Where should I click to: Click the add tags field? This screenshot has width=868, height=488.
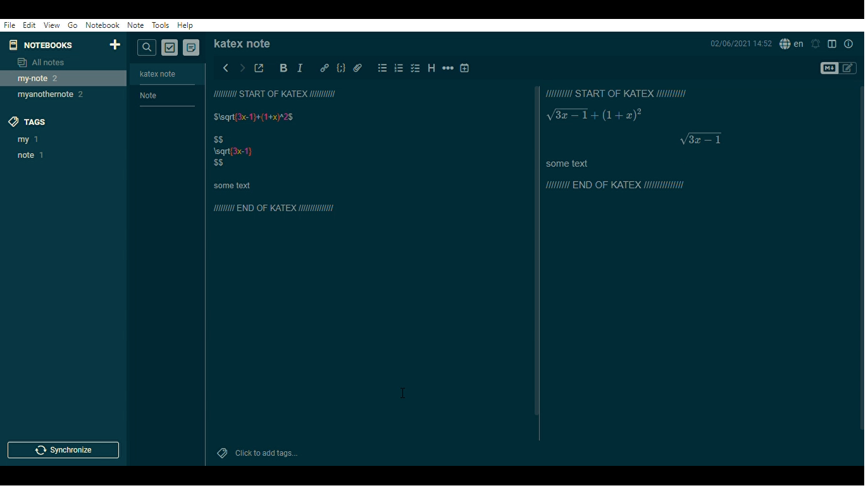coord(266,453)
